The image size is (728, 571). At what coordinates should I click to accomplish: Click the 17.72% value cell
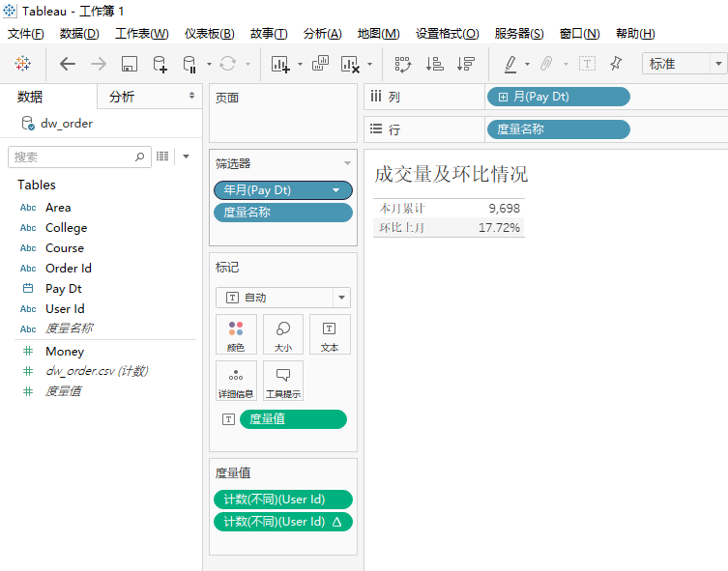499,228
